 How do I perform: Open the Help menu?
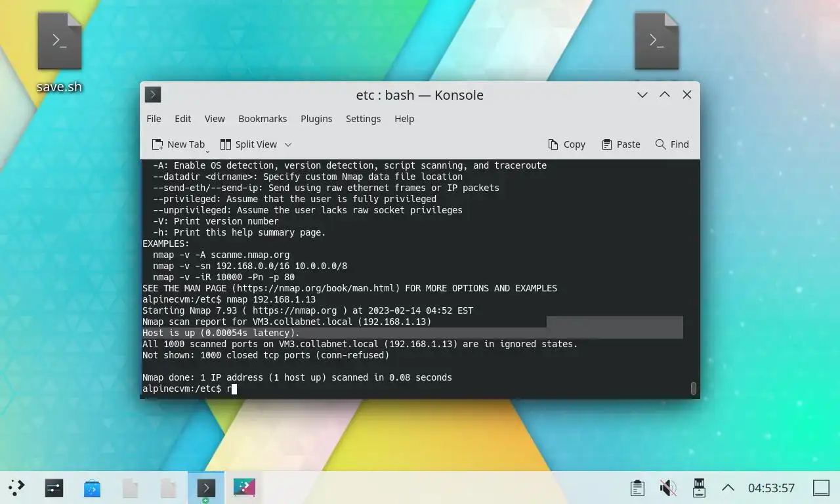[404, 119]
